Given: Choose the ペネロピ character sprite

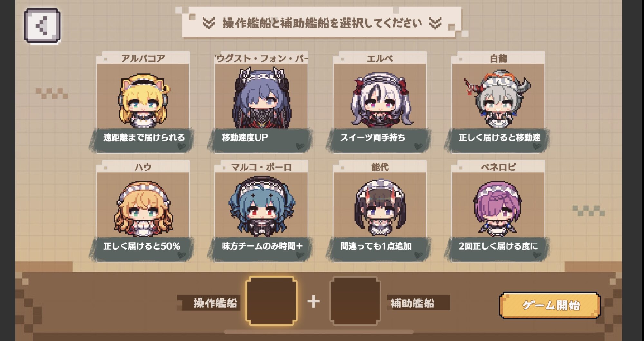Looking at the screenshot, I should tap(498, 208).
